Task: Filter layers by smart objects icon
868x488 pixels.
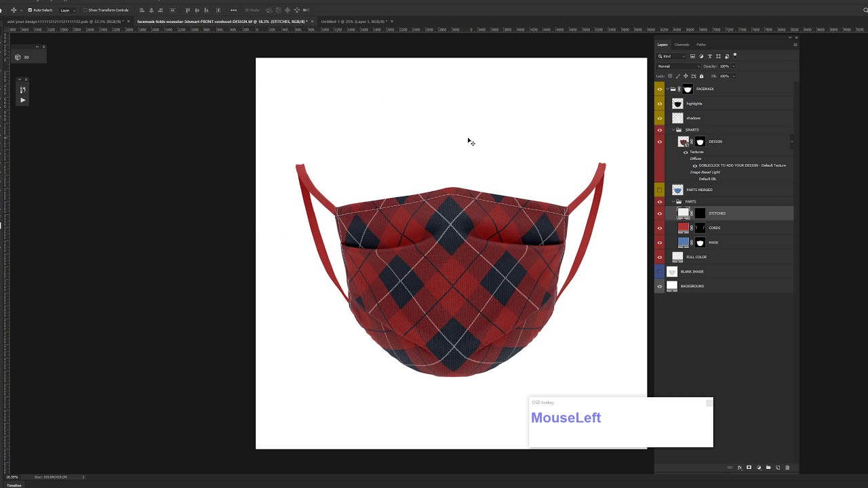Action: [727, 56]
